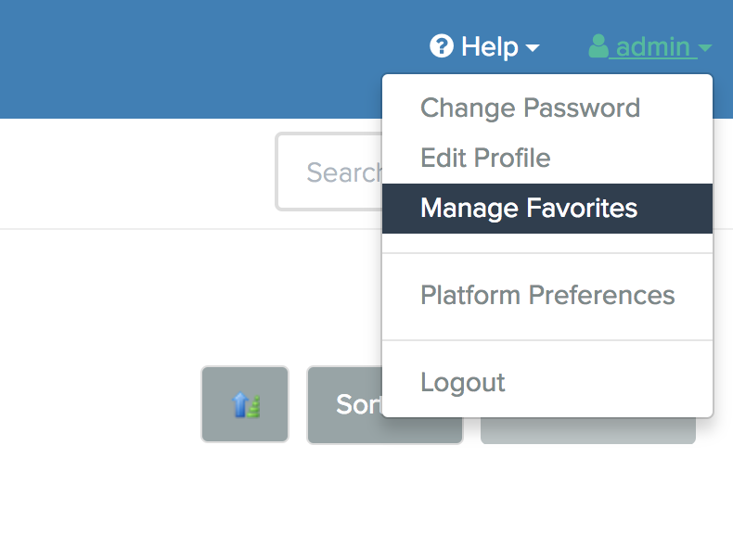Expand the Help dropdown caret
The width and height of the screenshot is (733, 560).
[x=533, y=47]
